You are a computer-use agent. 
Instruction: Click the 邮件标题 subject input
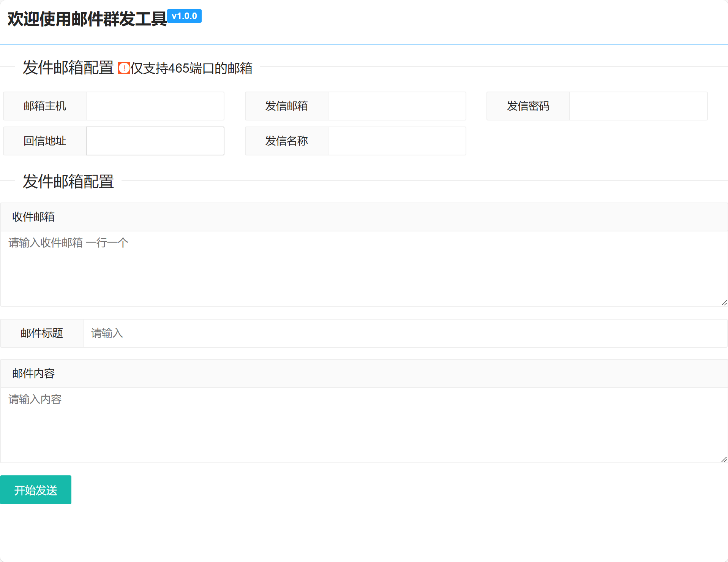(405, 333)
